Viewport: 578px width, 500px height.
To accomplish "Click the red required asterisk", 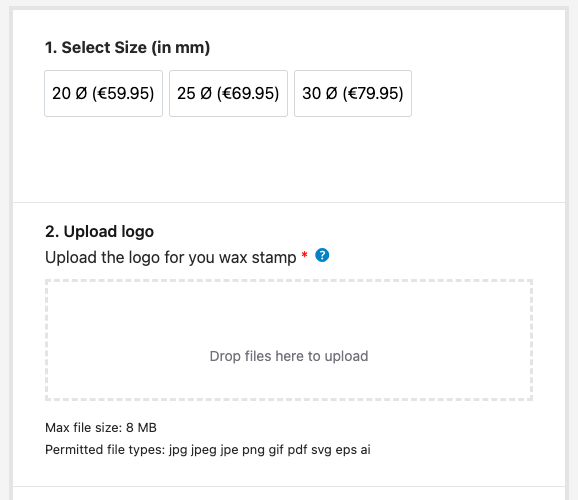I will [304, 254].
